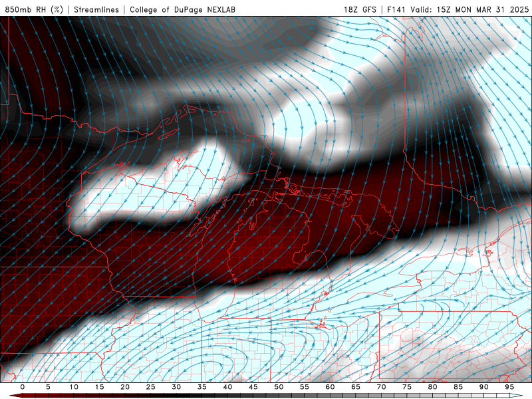
Task: Click the colorbar scale label '65'
Action: (356, 387)
